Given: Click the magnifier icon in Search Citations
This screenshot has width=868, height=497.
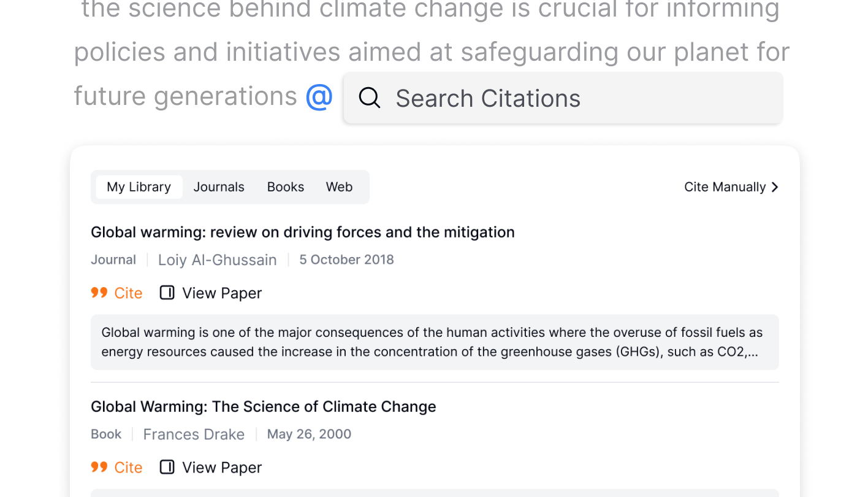Looking at the screenshot, I should tap(370, 98).
